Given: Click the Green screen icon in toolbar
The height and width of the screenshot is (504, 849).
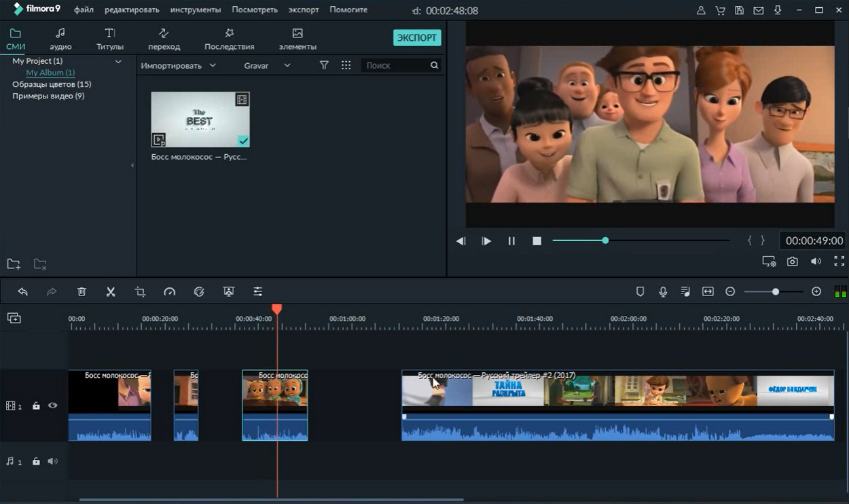Looking at the screenshot, I should [x=229, y=291].
